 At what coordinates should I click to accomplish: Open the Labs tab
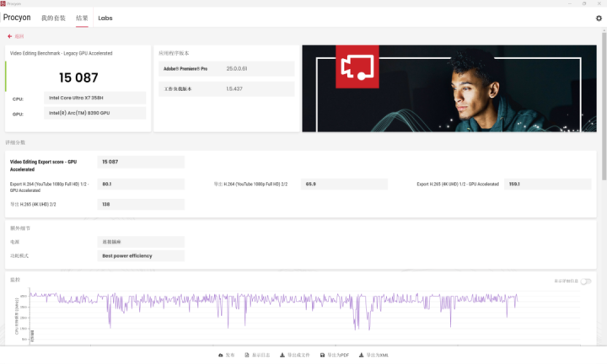click(x=105, y=18)
